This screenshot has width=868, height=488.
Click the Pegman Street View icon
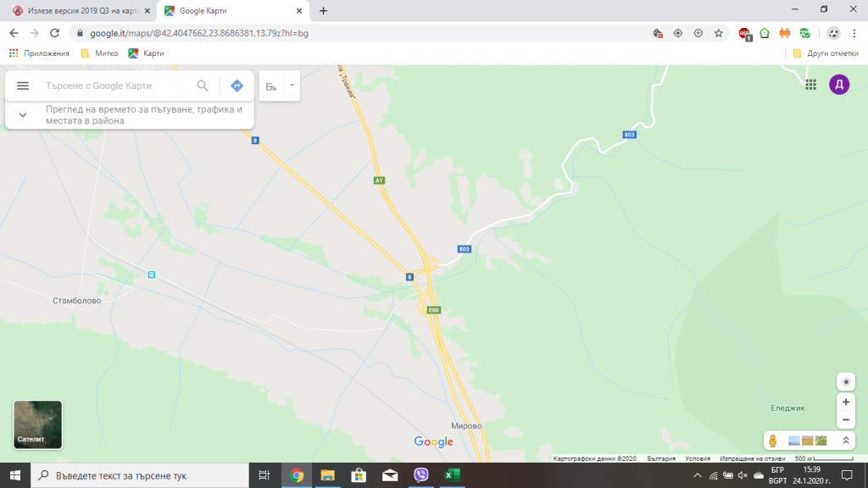[x=773, y=441]
